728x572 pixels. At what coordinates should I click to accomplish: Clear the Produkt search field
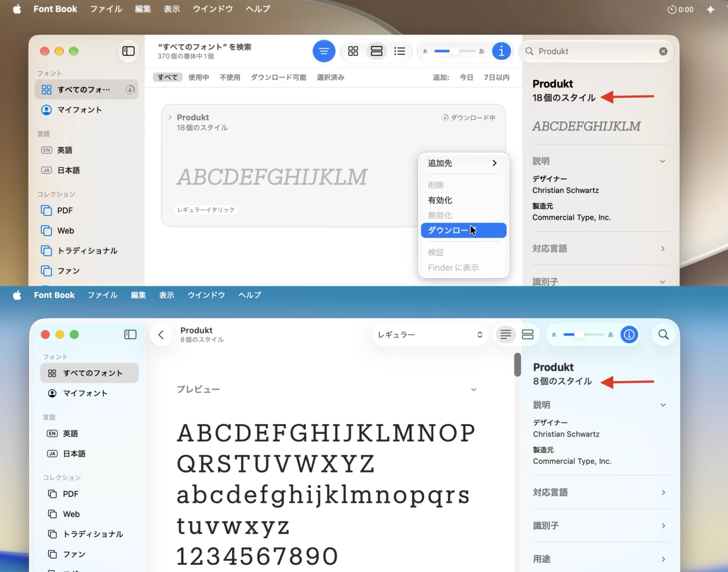coord(663,51)
